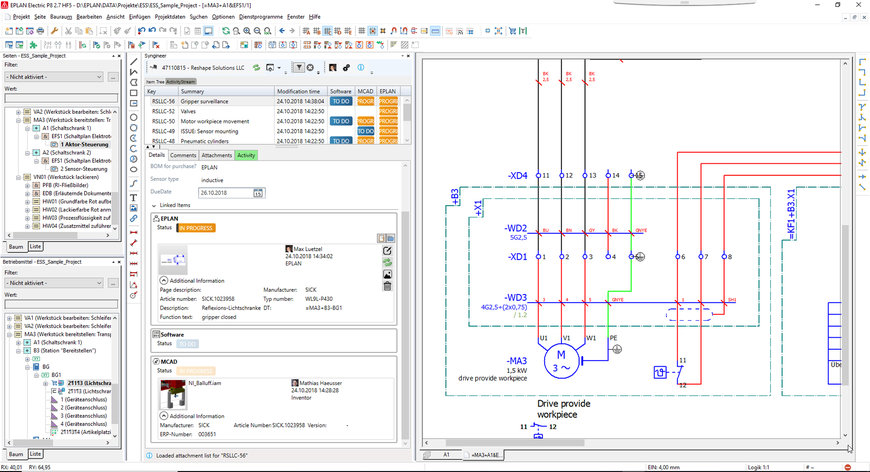870x472 pixels.
Task: Click the zoom in magnifier icon
Action: (x=247, y=31)
